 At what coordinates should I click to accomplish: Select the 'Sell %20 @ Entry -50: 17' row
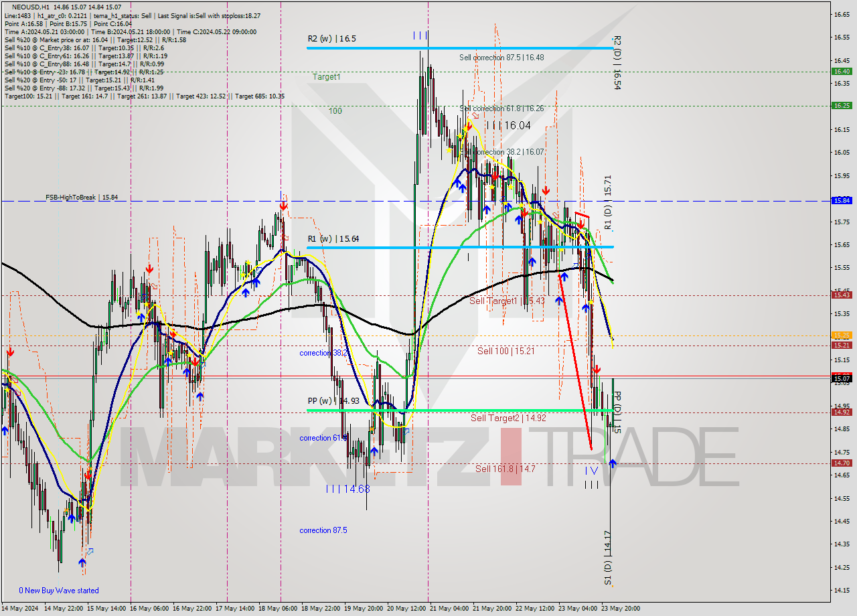pyautogui.click(x=81, y=80)
